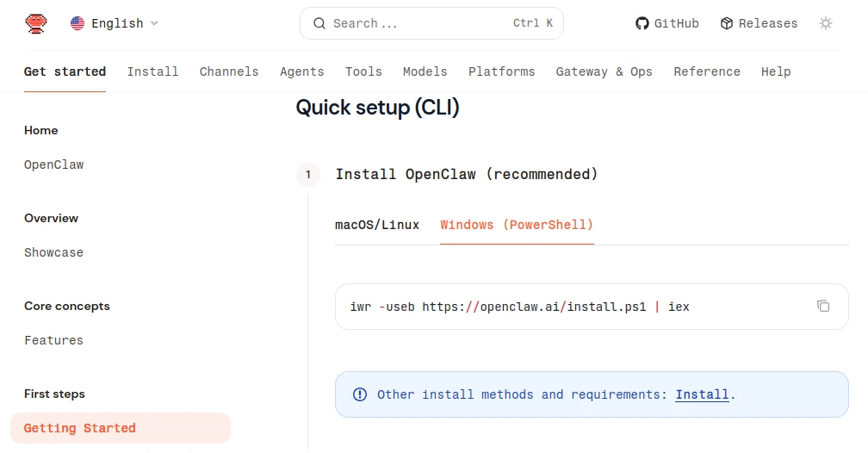This screenshot has height=453, width=868.
Task: Click the search magnifier icon
Action: (x=319, y=23)
